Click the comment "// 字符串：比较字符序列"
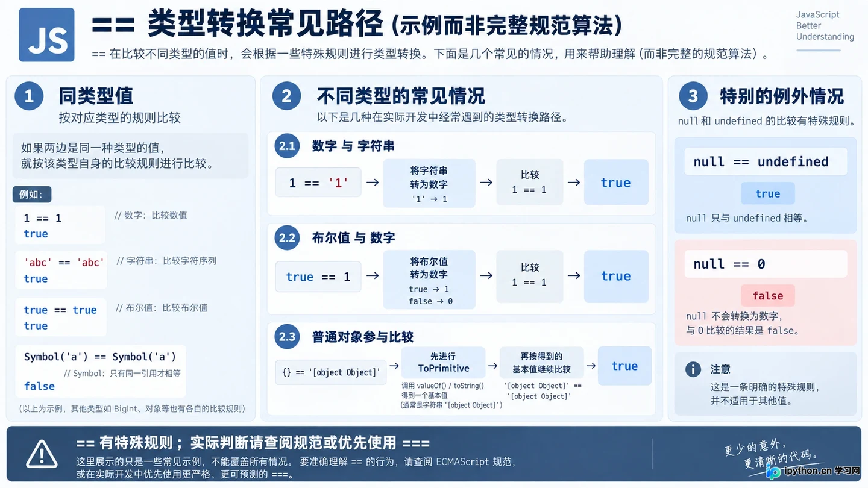 point(166,261)
